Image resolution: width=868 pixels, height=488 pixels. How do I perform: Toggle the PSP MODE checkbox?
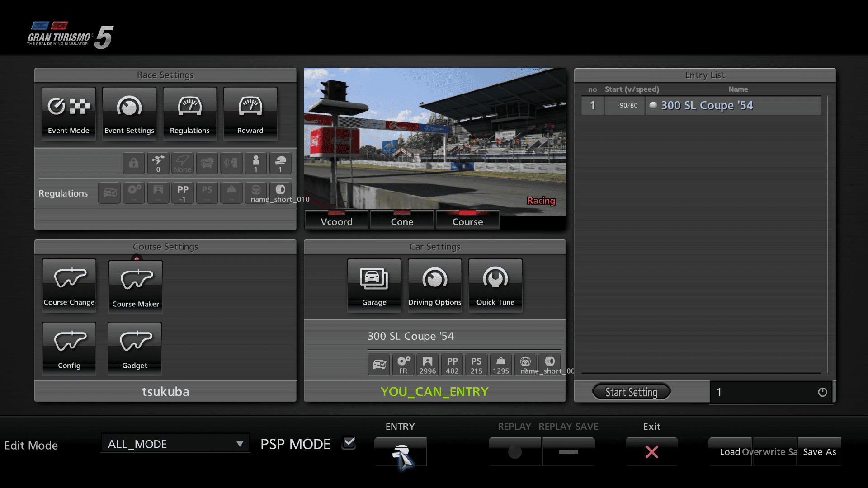click(x=349, y=443)
